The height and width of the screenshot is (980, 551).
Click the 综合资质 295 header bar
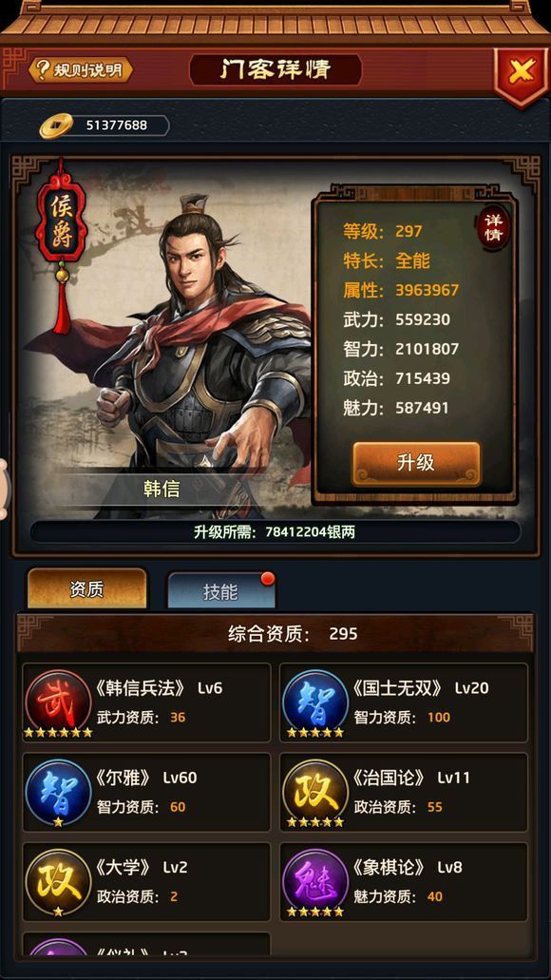coord(275,634)
